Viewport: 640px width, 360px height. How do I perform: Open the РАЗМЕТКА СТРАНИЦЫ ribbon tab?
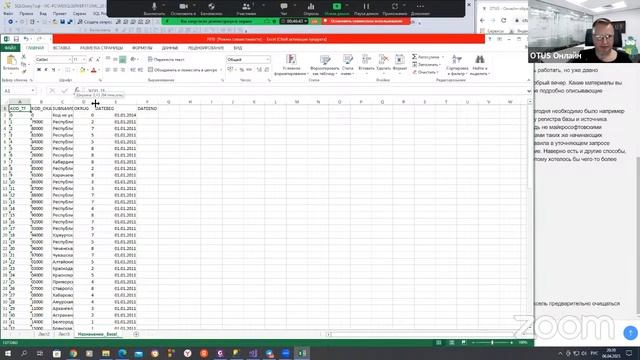click(101, 48)
